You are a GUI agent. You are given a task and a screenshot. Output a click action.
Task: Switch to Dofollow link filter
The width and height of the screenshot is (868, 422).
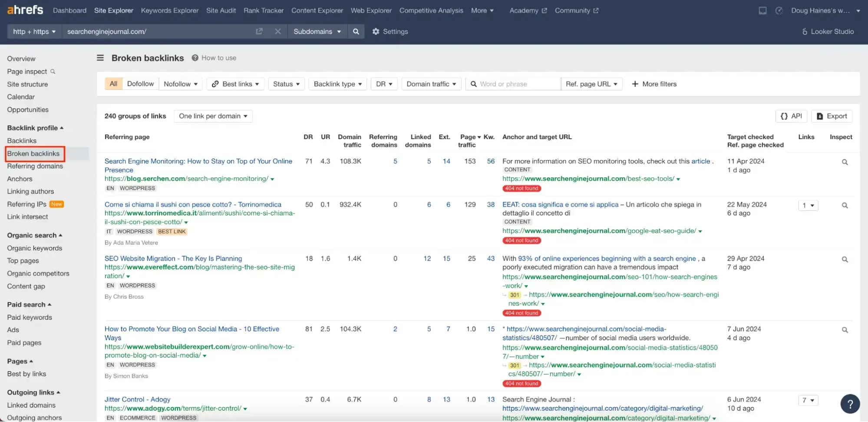click(x=140, y=84)
